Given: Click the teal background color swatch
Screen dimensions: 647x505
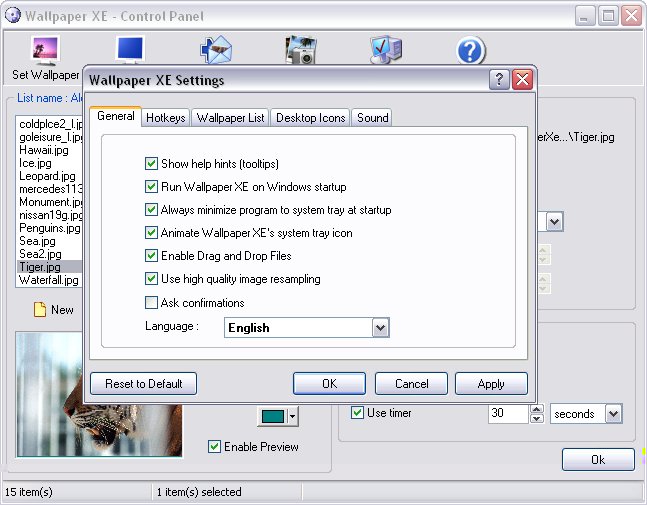Looking at the screenshot, I should click(273, 416).
